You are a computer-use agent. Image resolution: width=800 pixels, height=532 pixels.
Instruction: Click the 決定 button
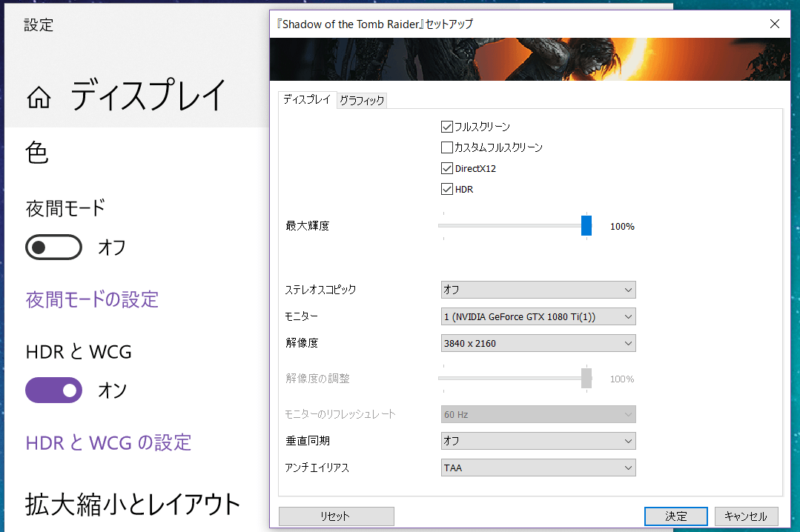676,516
